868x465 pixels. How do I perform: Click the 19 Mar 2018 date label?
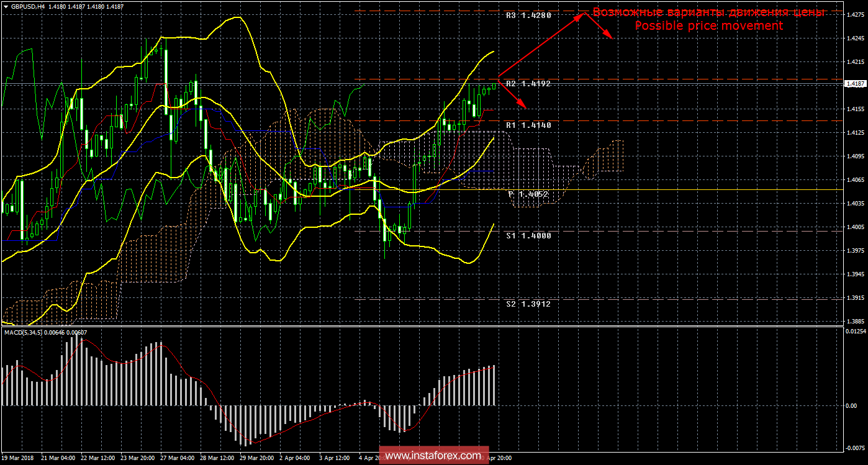pos(19,458)
